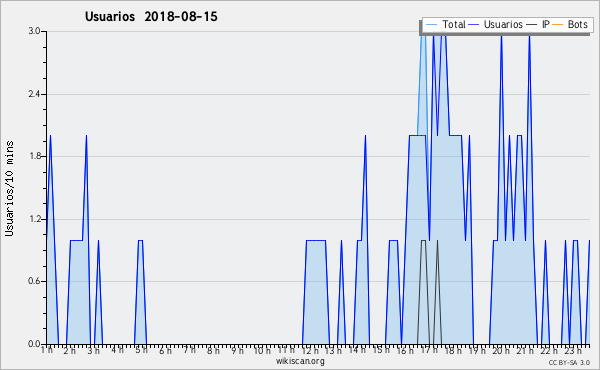
Task: Click the '12 h' x-axis label
Action: click(x=310, y=350)
